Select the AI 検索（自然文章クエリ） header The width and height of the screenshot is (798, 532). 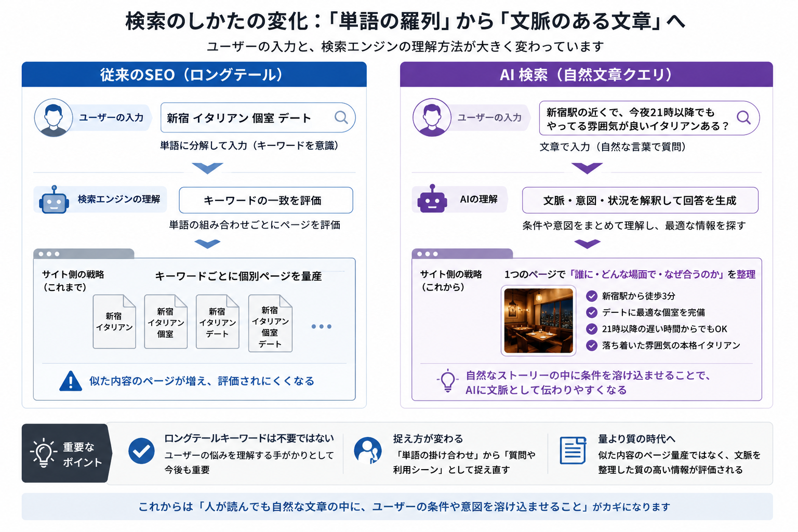point(587,74)
